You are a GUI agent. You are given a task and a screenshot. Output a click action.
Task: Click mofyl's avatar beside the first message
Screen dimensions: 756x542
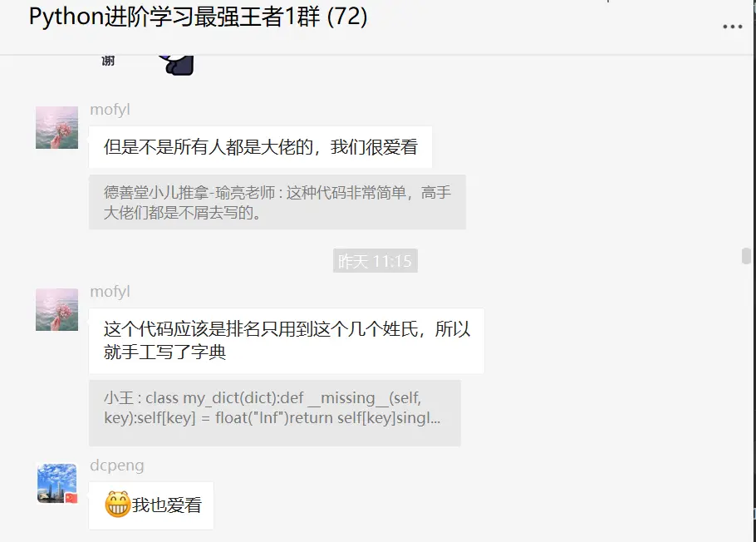point(56,127)
